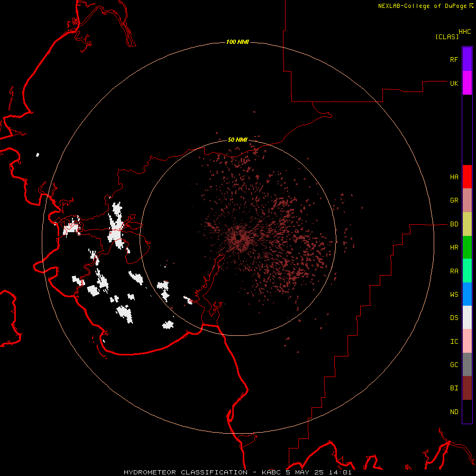This screenshot has height=476, width=476.
Task: Click the 14:01 timestamp
Action: point(340,472)
